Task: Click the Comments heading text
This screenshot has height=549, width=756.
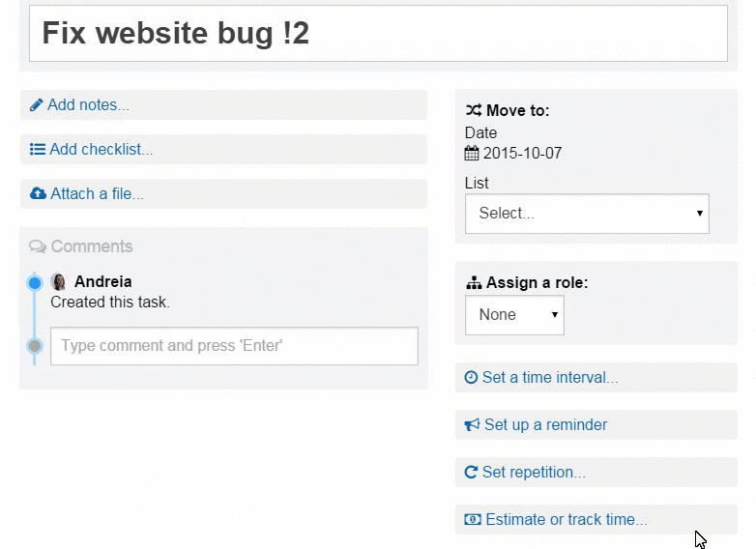Action: click(92, 246)
